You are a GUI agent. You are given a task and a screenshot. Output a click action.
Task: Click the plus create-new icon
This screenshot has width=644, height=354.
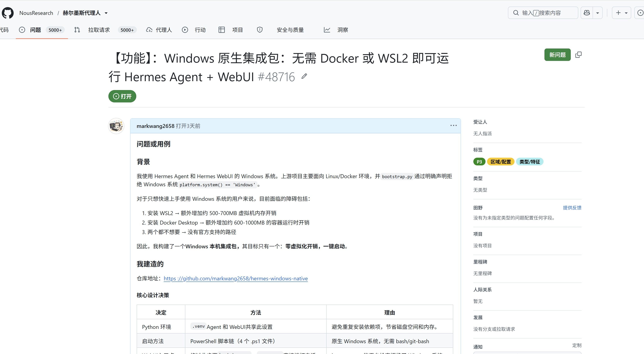(618, 13)
